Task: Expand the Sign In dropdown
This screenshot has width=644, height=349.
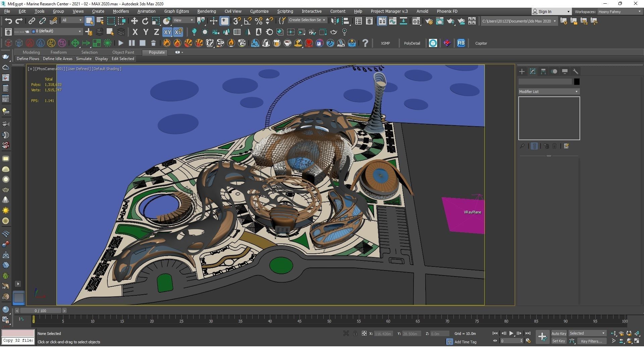Action: [568, 11]
